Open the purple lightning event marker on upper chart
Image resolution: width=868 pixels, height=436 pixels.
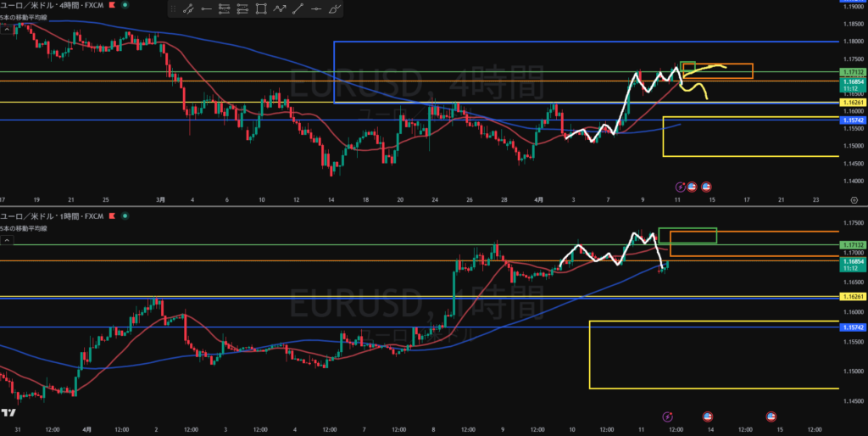[680, 187]
